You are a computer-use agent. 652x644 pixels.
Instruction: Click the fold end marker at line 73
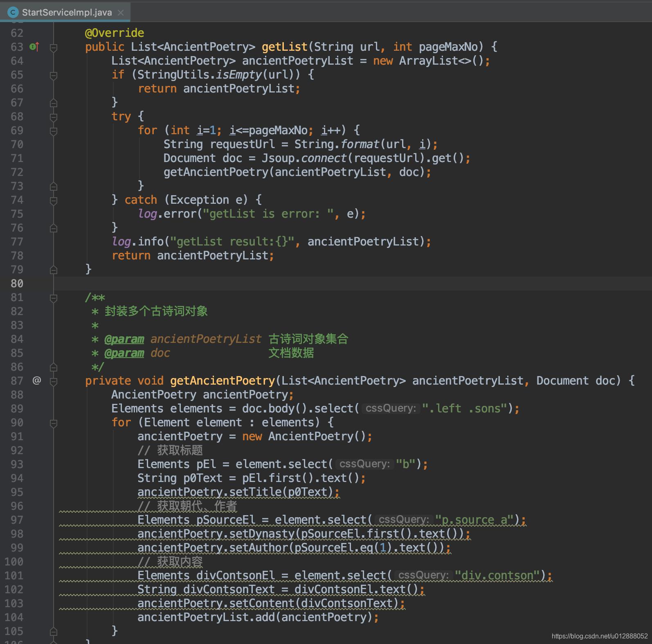(x=54, y=186)
